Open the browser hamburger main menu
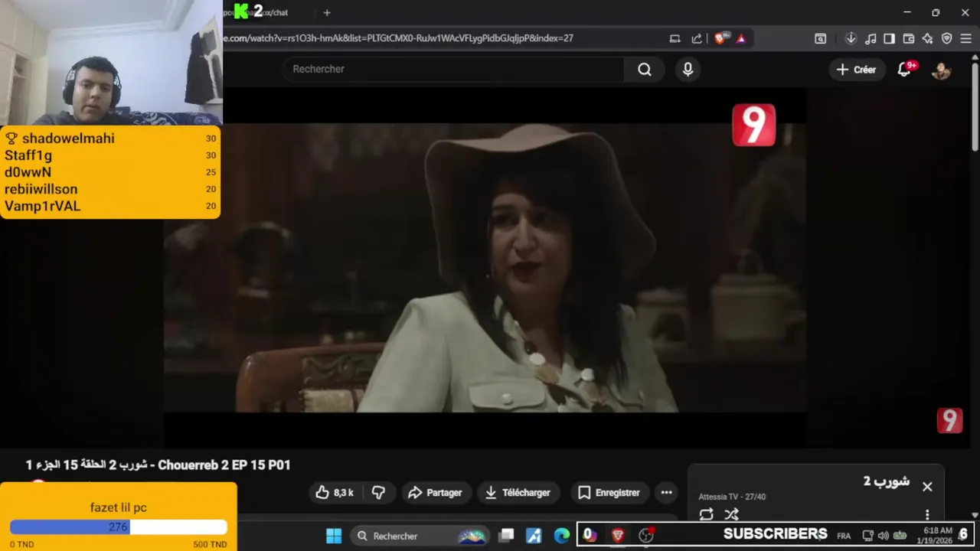This screenshot has height=551, width=980. (965, 38)
